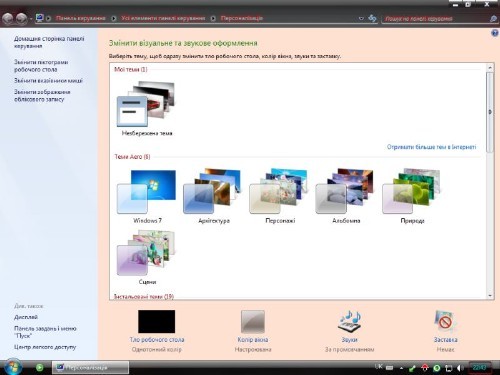Open Control Panel home page link
The height and width of the screenshot is (375, 500).
click(x=49, y=42)
